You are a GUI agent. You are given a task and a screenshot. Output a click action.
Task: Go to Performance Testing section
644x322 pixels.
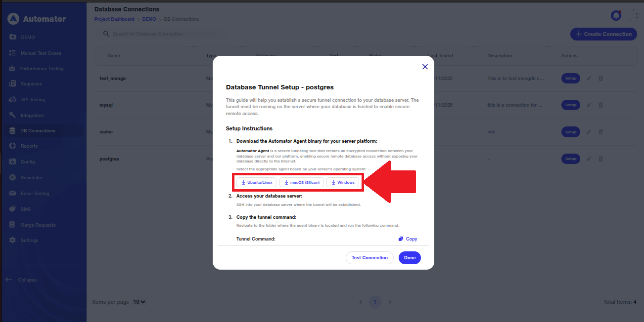coord(41,69)
